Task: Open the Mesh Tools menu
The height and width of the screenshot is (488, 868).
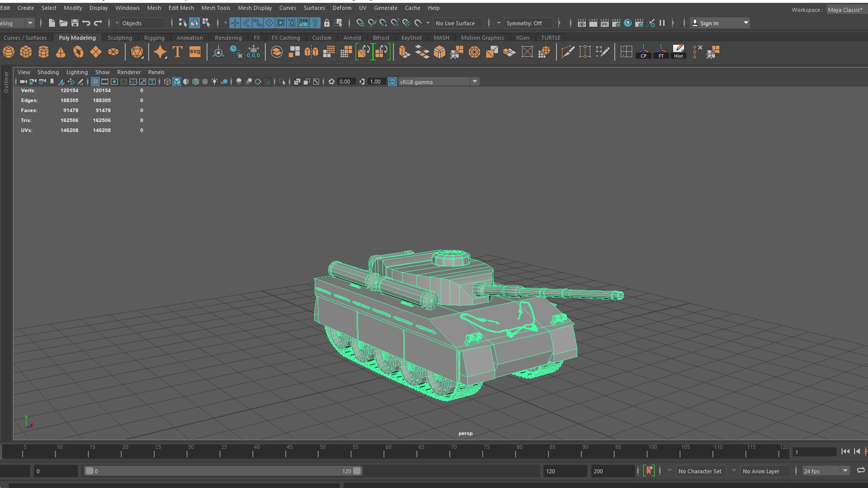Action: (216, 8)
